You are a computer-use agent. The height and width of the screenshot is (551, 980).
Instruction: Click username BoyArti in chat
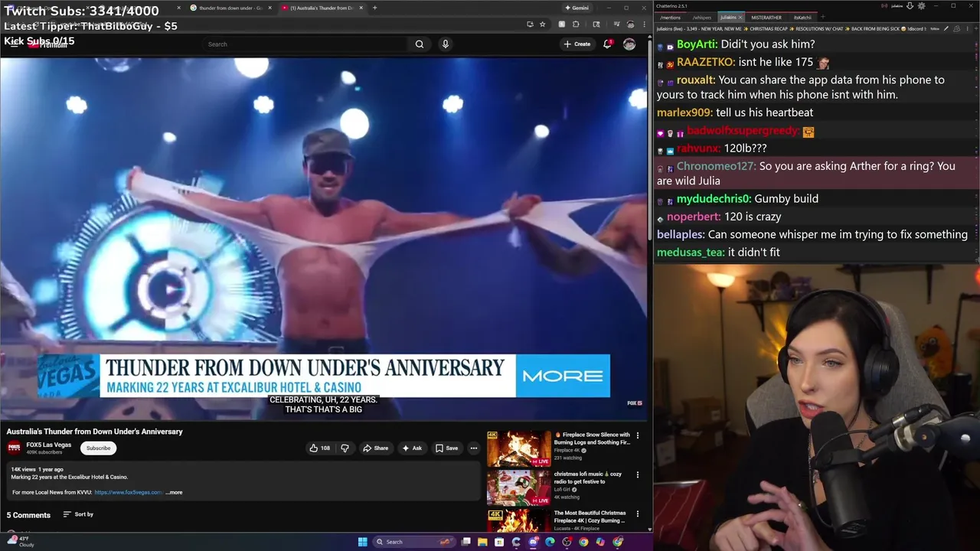point(697,44)
